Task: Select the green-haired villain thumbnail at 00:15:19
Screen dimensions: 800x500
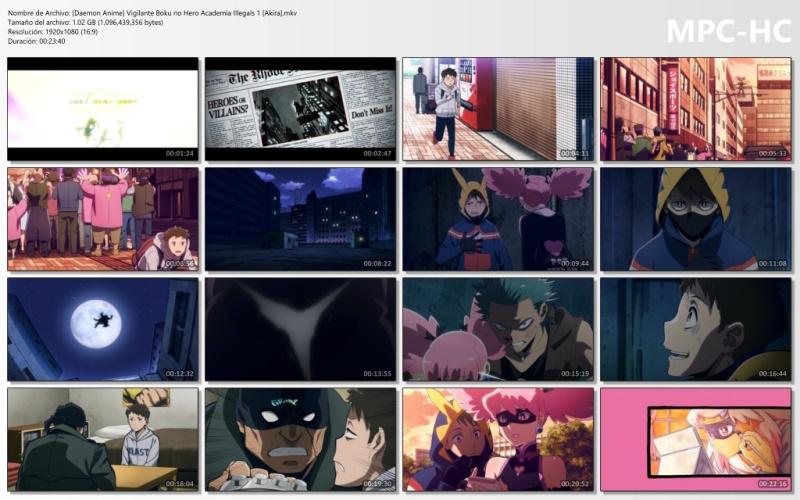Action: (498, 329)
